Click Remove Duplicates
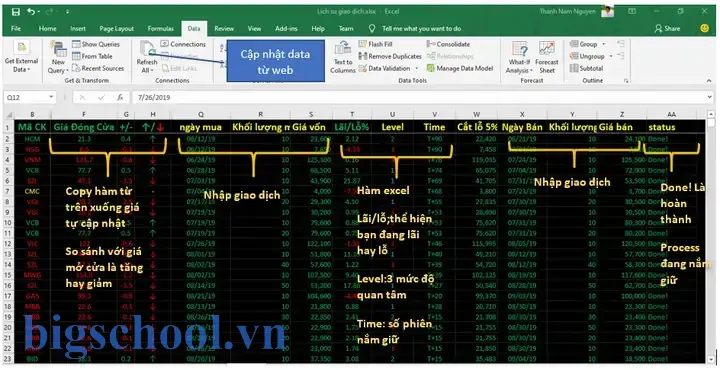720x370 pixels. coord(390,56)
